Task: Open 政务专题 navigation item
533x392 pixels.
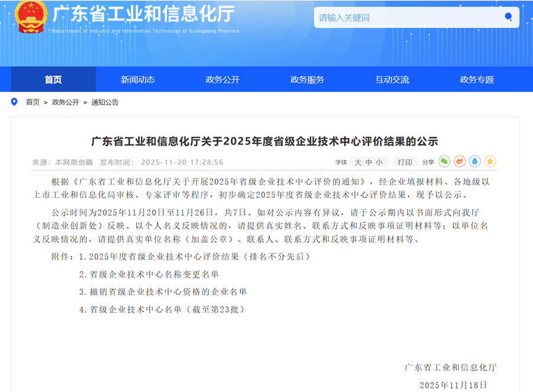Action: (x=477, y=80)
